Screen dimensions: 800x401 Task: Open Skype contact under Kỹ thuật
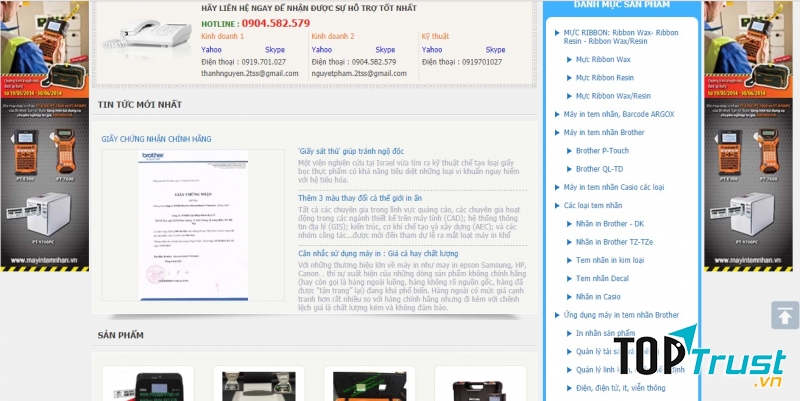point(495,49)
